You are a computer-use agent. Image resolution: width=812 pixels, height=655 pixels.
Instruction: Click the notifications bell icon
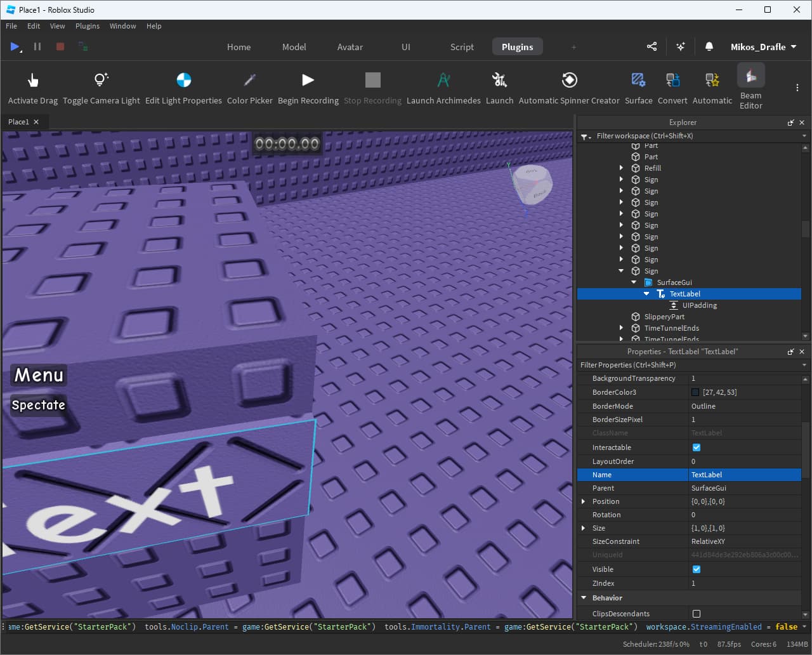pos(709,47)
